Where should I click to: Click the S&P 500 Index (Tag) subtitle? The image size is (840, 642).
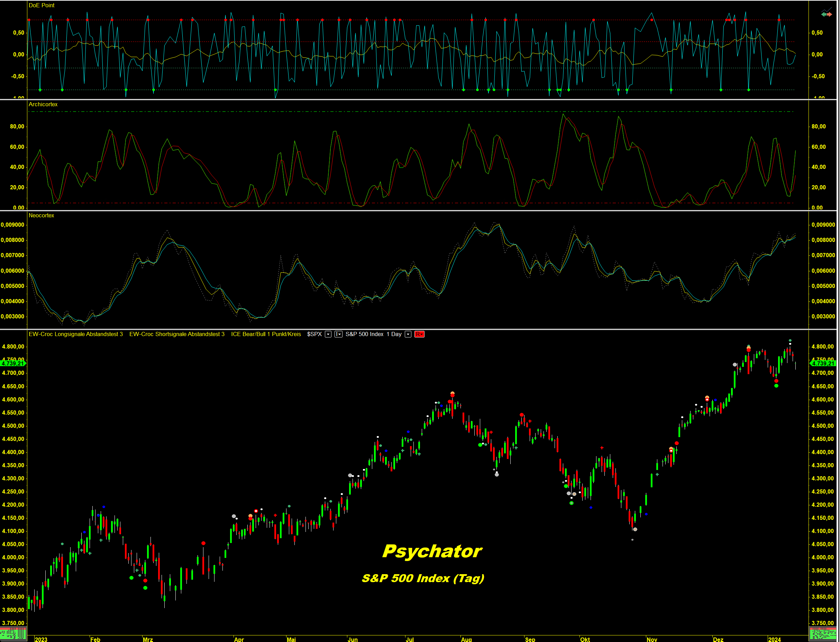coord(422,578)
